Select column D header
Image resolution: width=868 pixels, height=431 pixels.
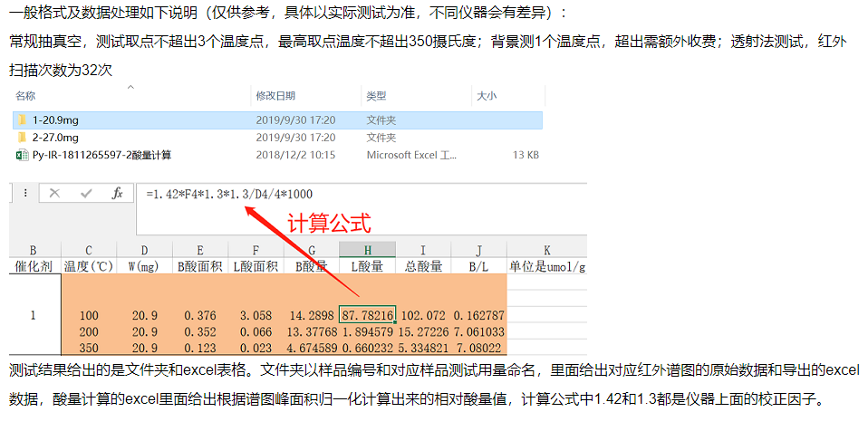click(x=144, y=250)
